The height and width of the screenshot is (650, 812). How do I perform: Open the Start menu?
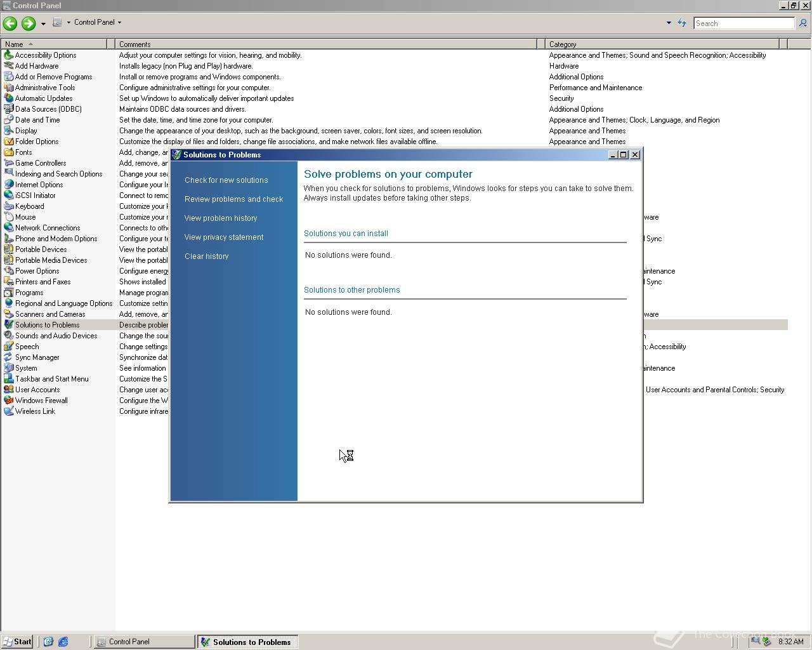17,642
